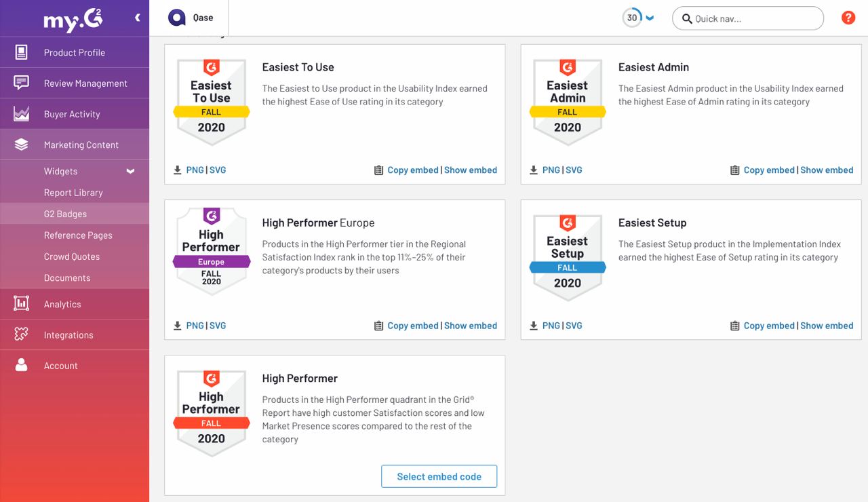
Task: Click the High Performer Europe badge image
Action: tap(211, 251)
